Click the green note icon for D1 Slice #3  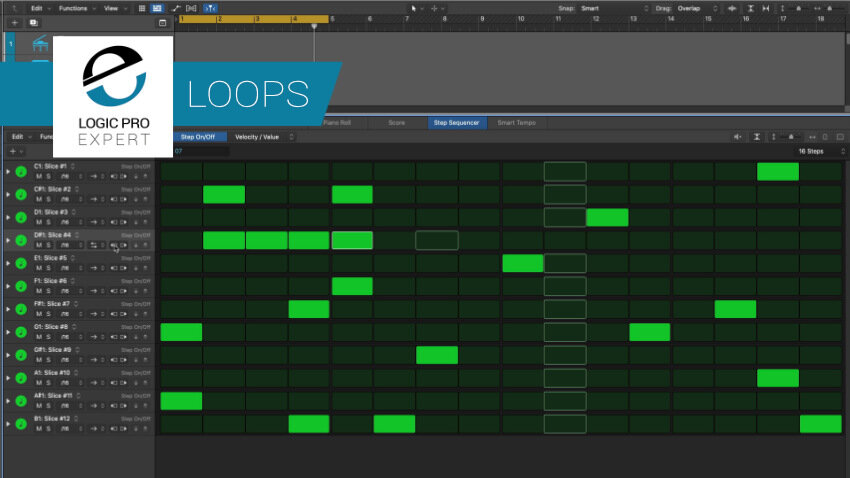[x=21, y=217]
